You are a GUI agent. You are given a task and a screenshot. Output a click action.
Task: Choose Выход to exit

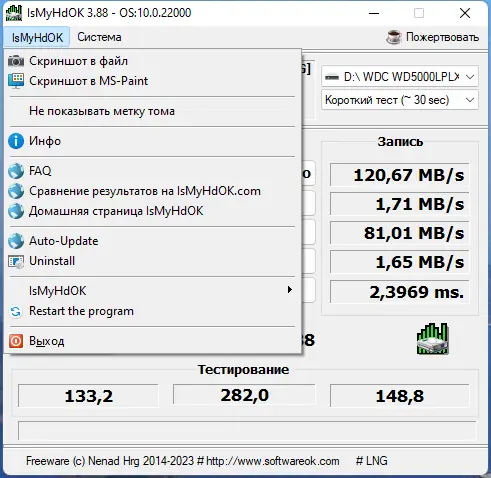153,341
